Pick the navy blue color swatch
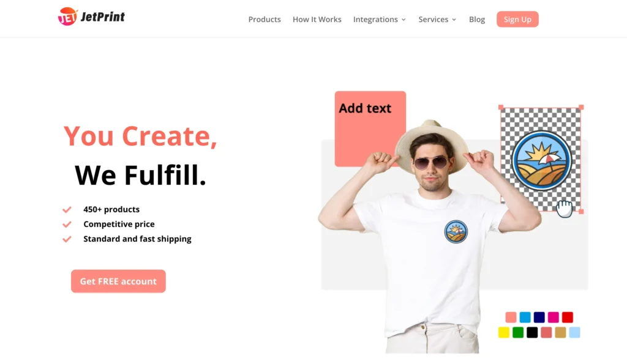 click(539, 318)
